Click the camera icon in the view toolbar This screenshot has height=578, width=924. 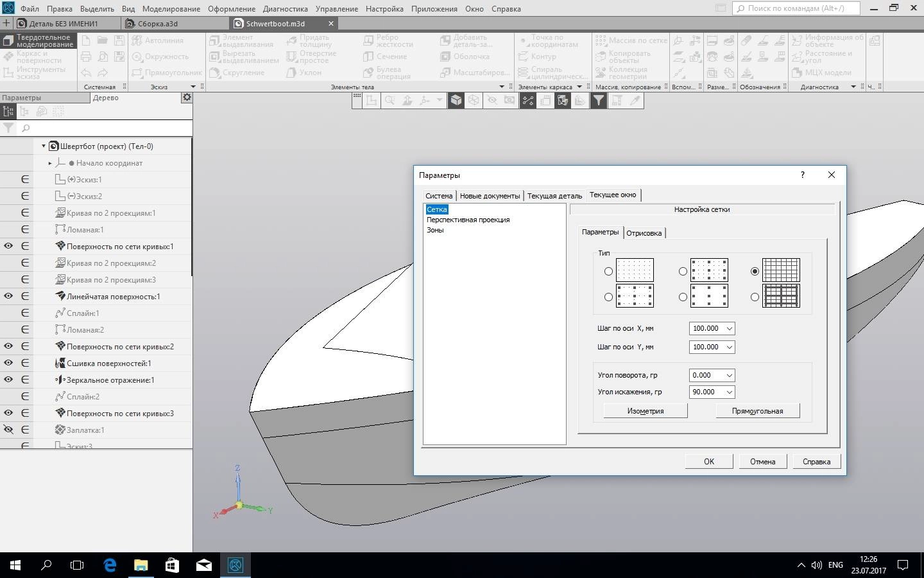(x=509, y=100)
